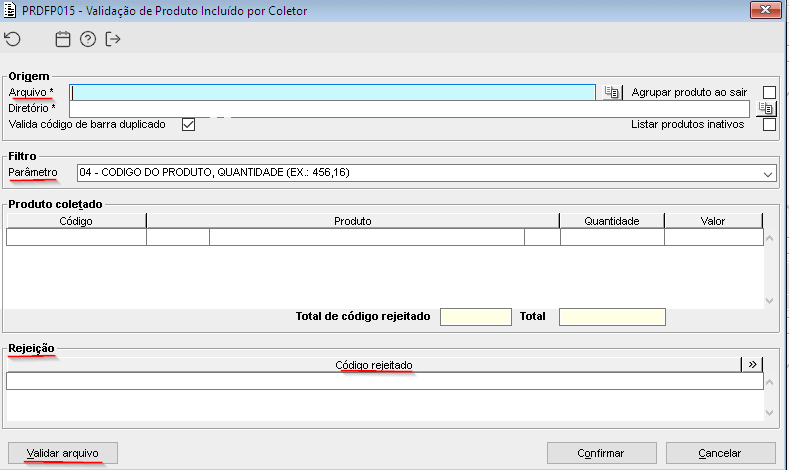
Task: Click the Produto column header
Action: [353, 221]
